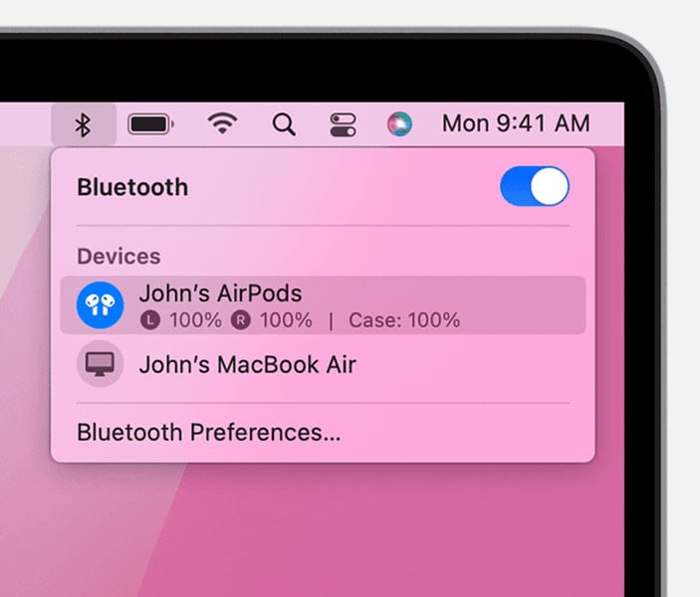Select John's MacBook Air device

pos(323,364)
